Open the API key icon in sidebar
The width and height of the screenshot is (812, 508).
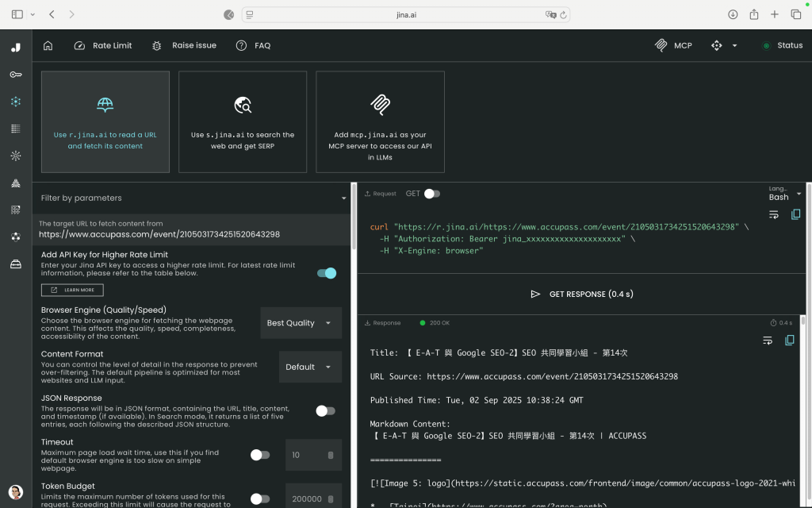point(16,75)
